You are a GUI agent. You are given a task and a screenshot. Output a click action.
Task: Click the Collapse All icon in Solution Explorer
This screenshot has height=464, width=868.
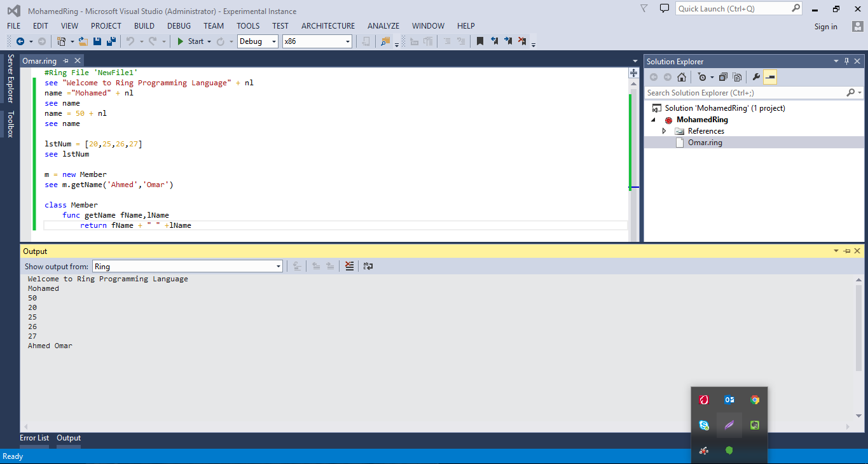pos(723,76)
